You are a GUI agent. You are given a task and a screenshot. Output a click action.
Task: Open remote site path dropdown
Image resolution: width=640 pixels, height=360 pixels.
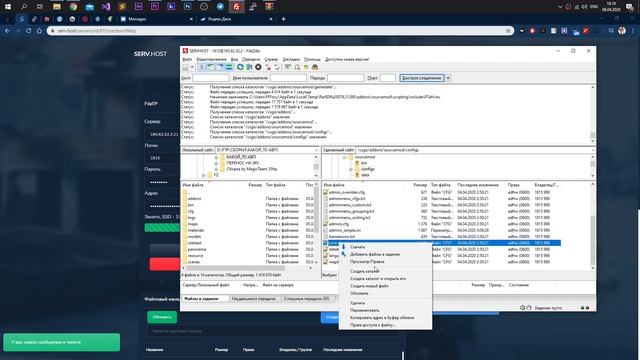[x=593, y=150]
